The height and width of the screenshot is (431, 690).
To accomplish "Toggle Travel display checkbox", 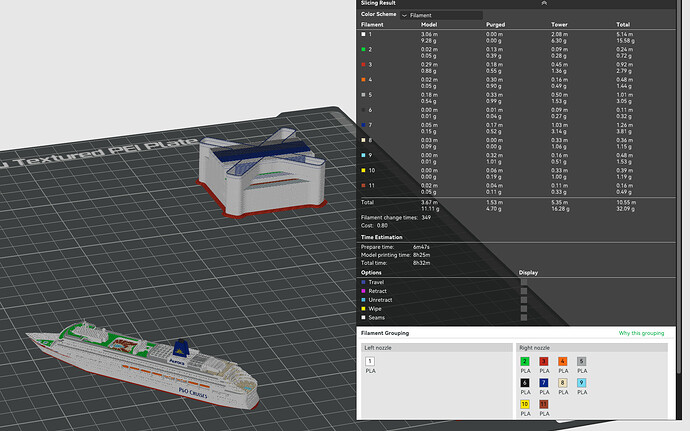I will click(524, 282).
